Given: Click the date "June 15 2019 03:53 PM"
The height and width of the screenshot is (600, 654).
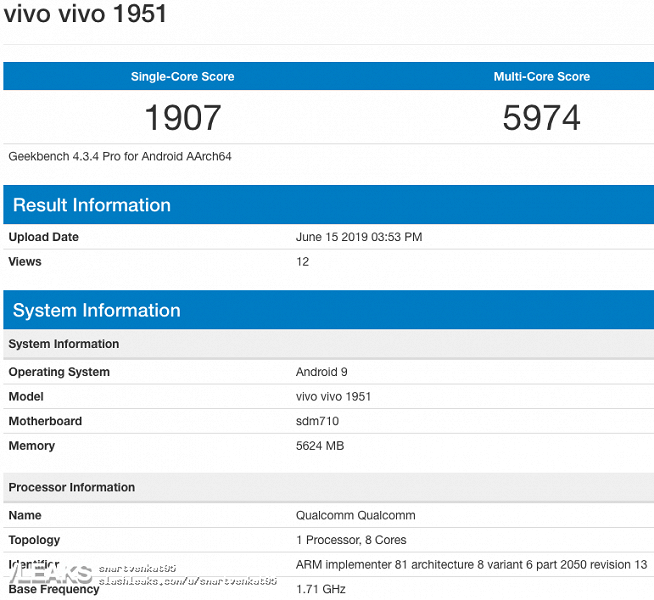Looking at the screenshot, I should point(359,237).
